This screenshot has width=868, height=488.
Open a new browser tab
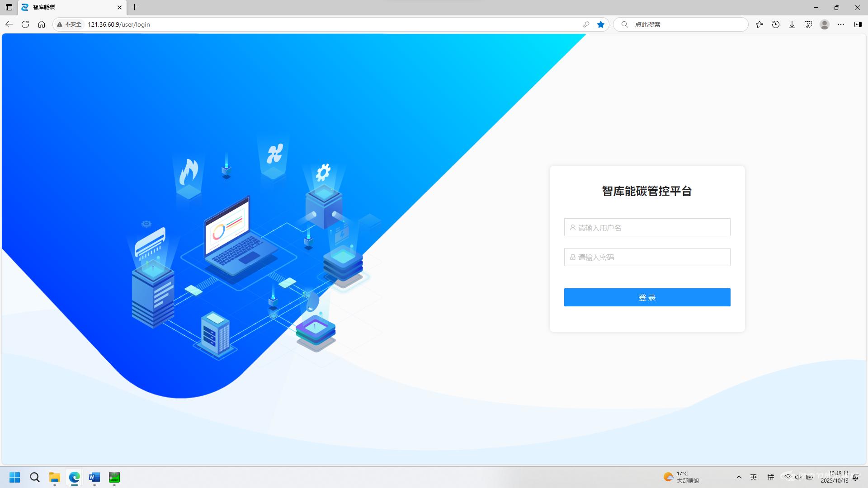(135, 7)
